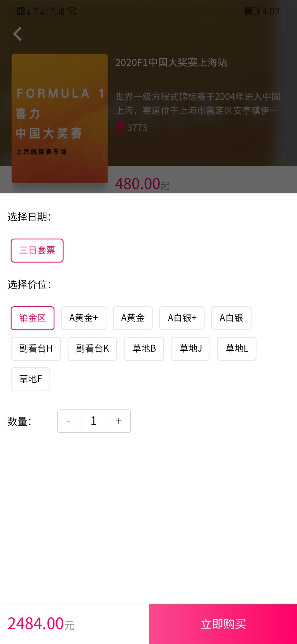297x644 pixels.
Task: Tap the 立即购买 buy now button
Action: [223, 624]
